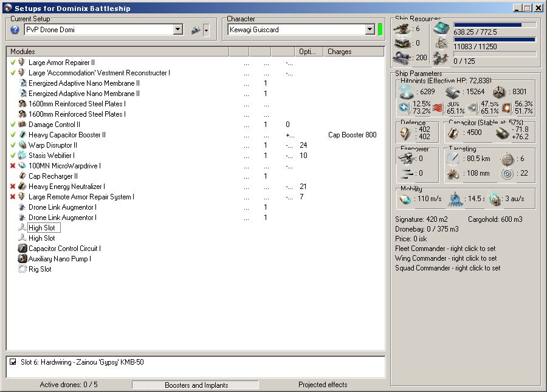Toggle Damage Control II active state
Screen dimensions: 547x392
coord(13,125)
